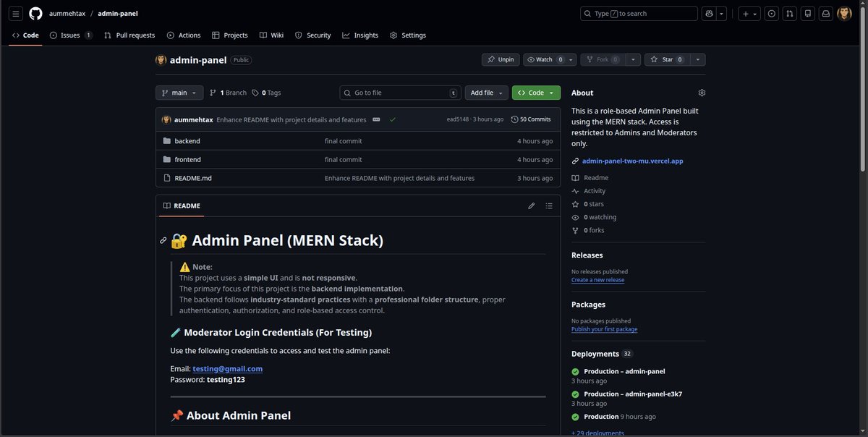Screen dimensions: 868x437
Task: Expand the Fork dropdown arrow
Action: click(x=634, y=59)
